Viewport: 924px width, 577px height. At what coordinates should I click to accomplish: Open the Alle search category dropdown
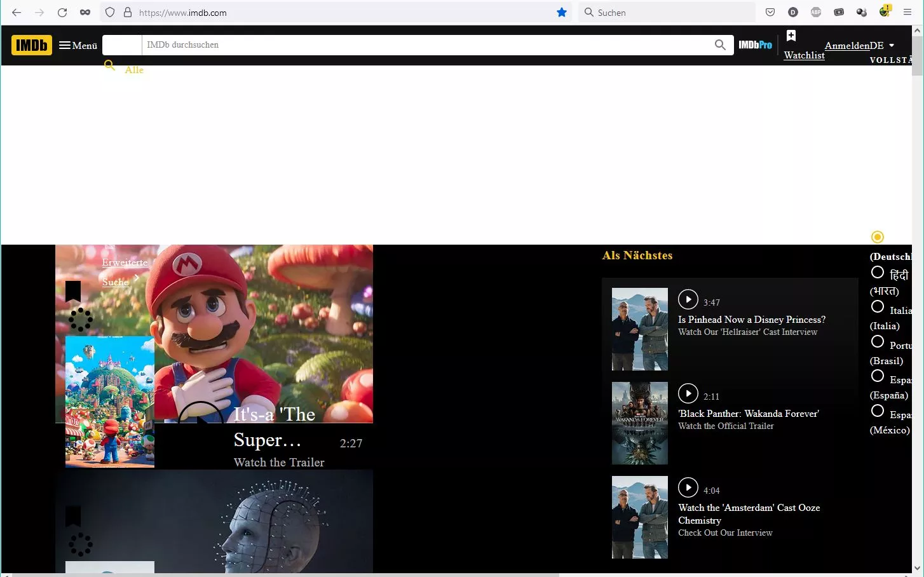point(133,70)
